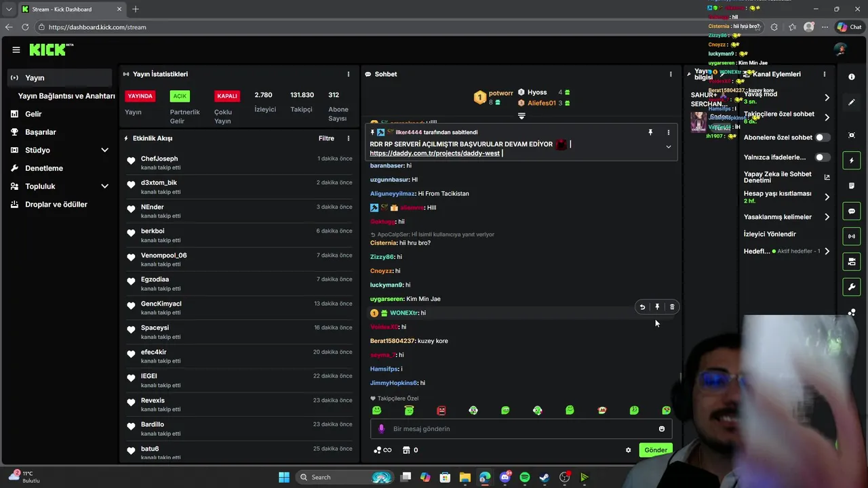Open the daddy.com.tr pinned link
Image resolution: width=868 pixels, height=488 pixels.
[x=435, y=153]
